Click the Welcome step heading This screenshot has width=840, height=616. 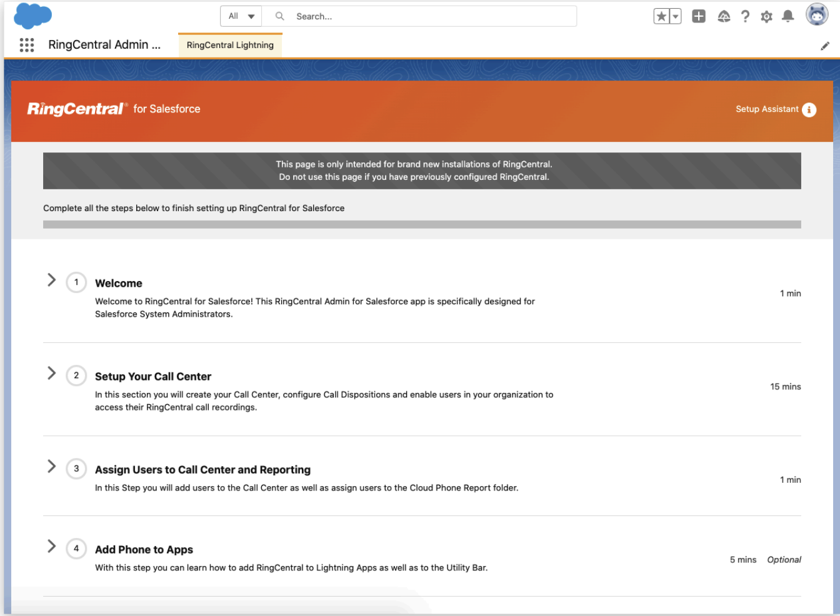119,283
